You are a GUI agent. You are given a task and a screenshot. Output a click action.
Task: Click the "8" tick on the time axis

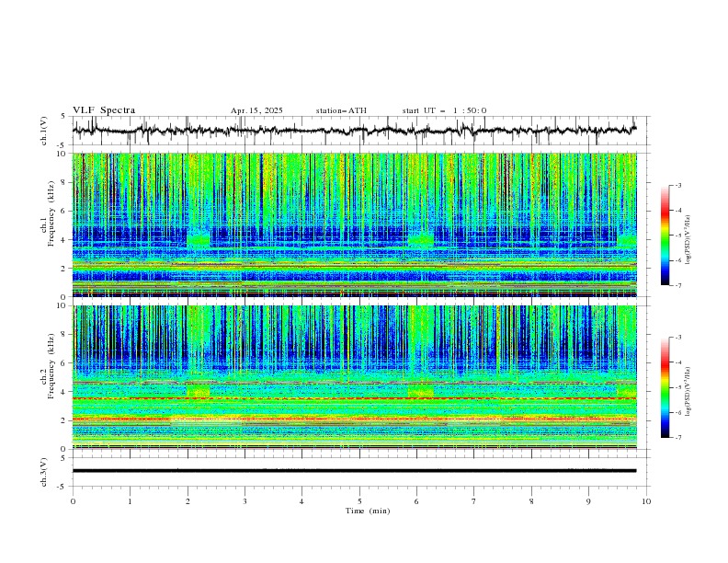click(531, 501)
